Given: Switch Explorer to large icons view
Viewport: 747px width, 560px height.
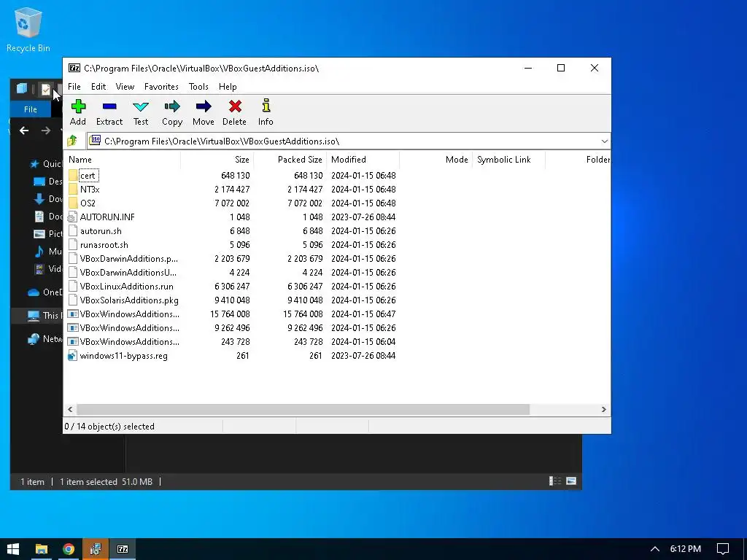Looking at the screenshot, I should pos(570,481).
